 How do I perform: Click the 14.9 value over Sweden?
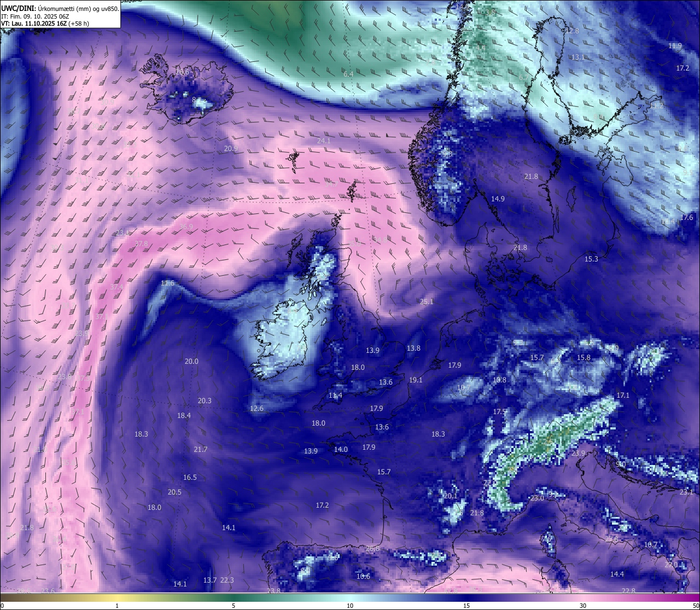click(498, 199)
